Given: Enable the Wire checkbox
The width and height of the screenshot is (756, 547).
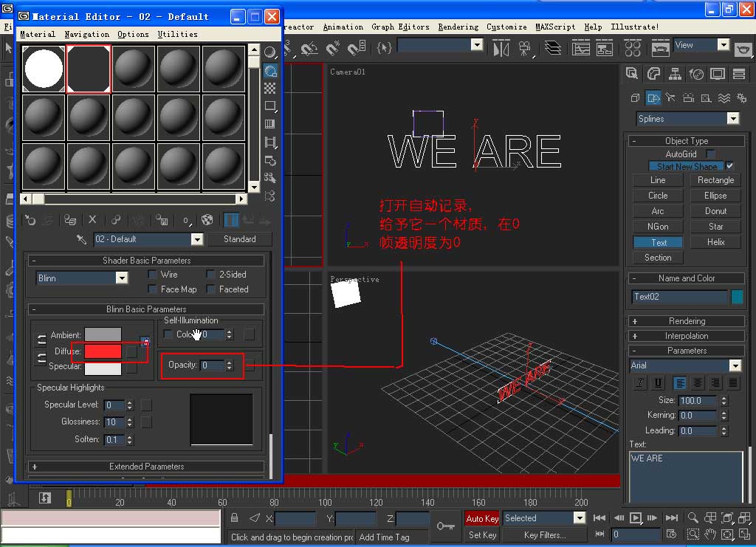Looking at the screenshot, I should pos(152,274).
